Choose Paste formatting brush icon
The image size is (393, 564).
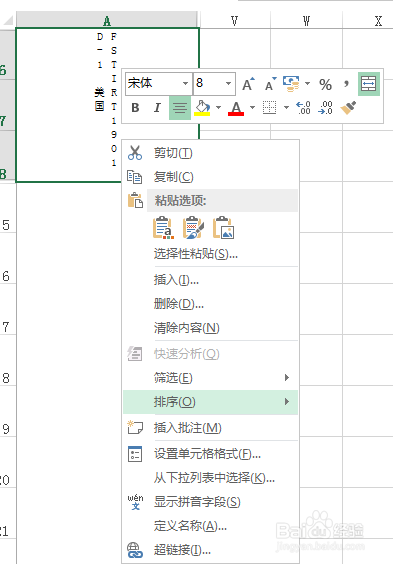[193, 228]
